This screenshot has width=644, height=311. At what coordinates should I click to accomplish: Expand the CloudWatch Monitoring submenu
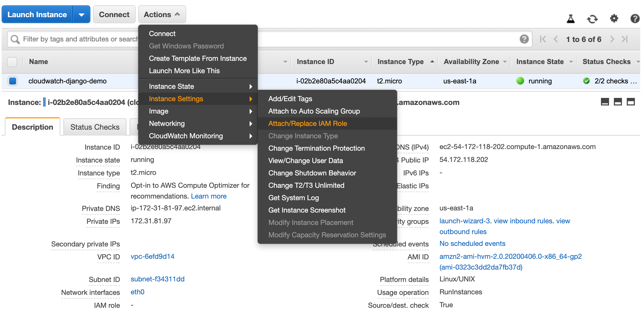click(x=198, y=136)
